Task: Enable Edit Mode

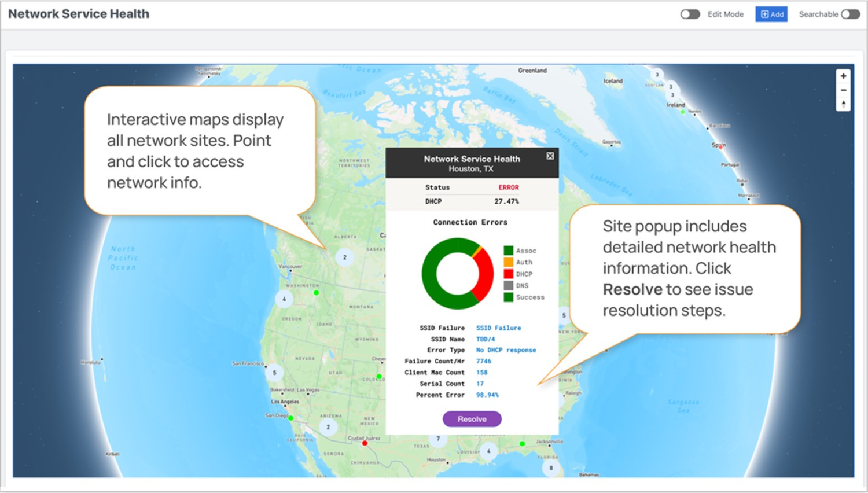Action: [x=690, y=14]
